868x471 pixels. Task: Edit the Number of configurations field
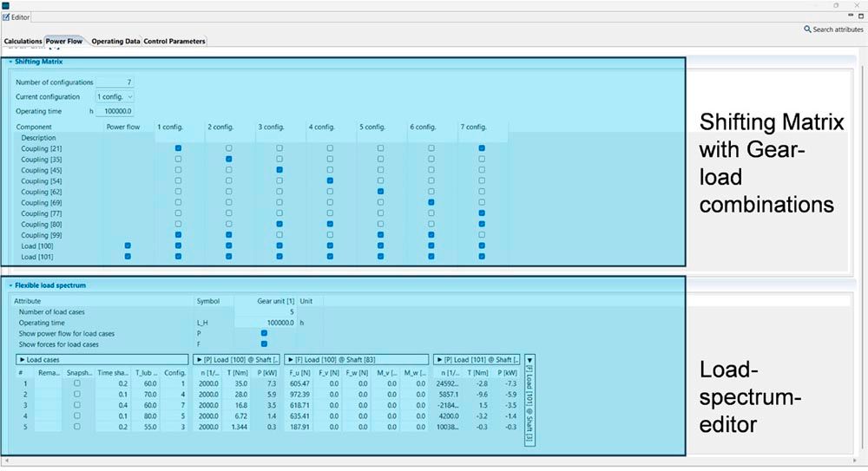click(115, 82)
